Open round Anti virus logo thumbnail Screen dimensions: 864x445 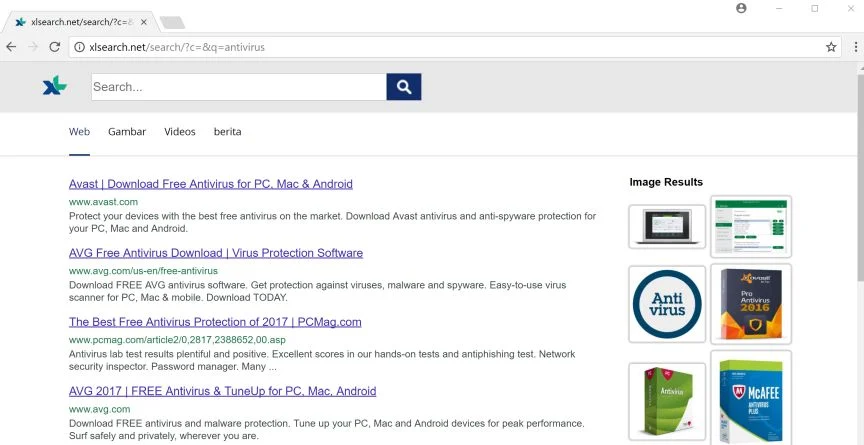(x=667, y=304)
